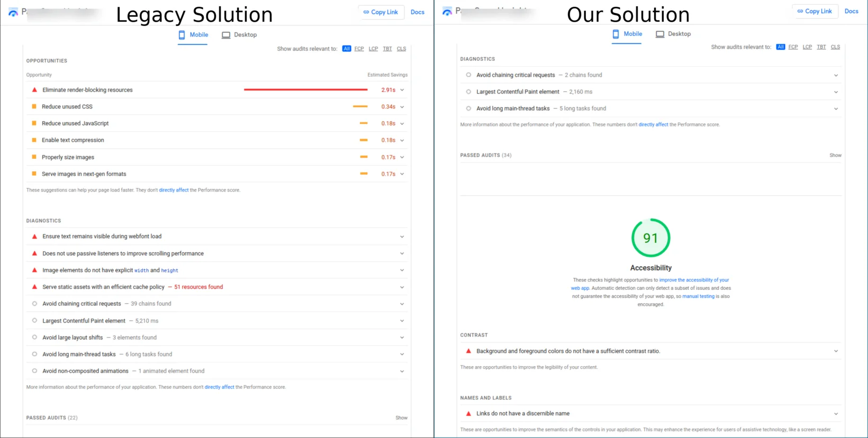This screenshot has height=438, width=868.
Task: Click gray circle beside 6 long tasks found
Action: pyautogui.click(x=34, y=354)
